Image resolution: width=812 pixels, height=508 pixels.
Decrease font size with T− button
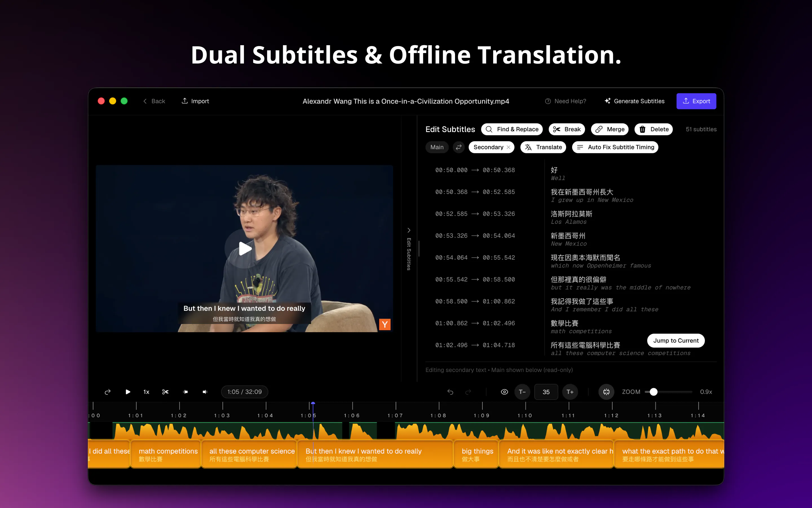coord(522,392)
